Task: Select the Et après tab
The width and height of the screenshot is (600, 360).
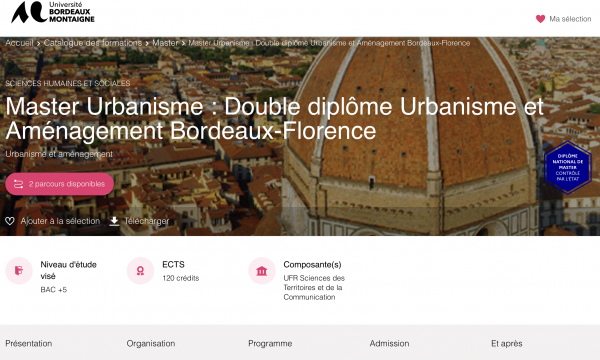Action: 507,344
